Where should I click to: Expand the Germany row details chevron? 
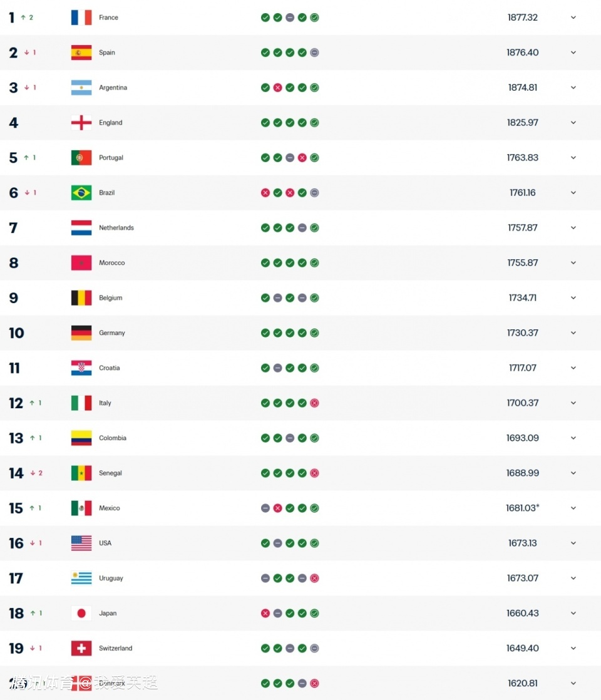coord(573,333)
